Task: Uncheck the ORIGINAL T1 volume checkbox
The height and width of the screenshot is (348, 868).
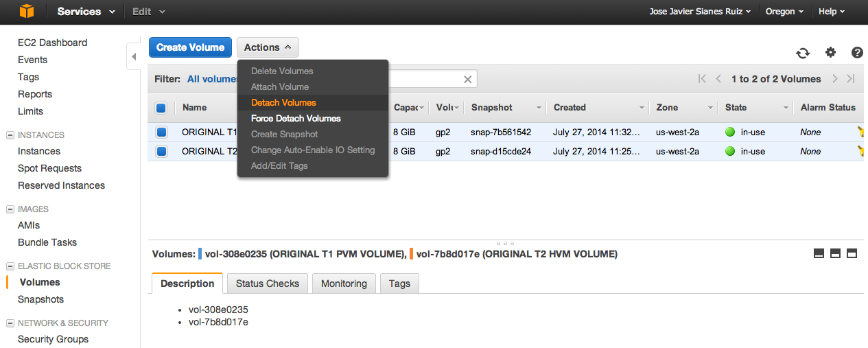Action: point(161,132)
